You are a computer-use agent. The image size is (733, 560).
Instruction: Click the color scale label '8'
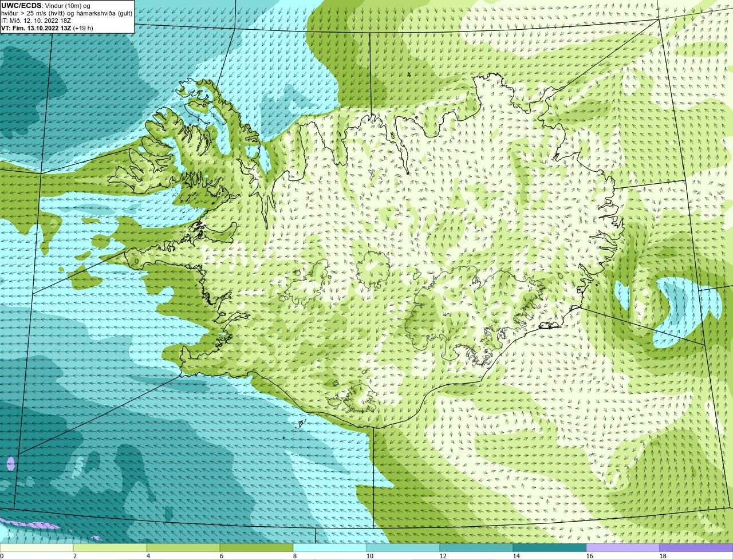(295, 556)
